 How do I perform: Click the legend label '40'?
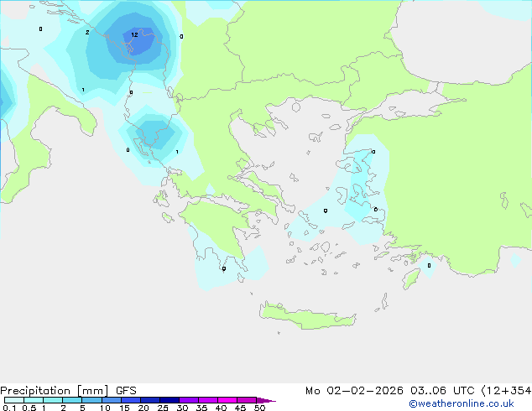coord(221,408)
